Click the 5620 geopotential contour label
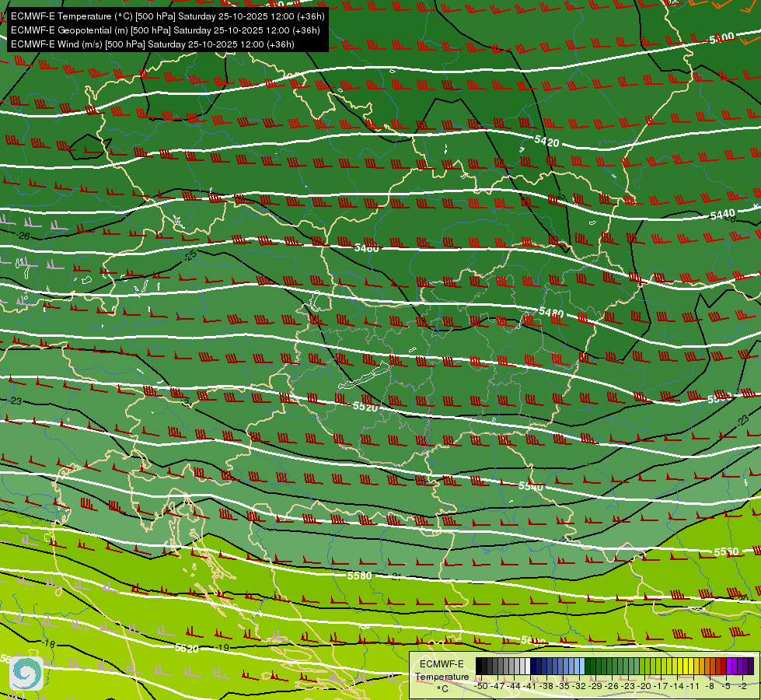Screen dimensions: 761x700 (187, 648)
